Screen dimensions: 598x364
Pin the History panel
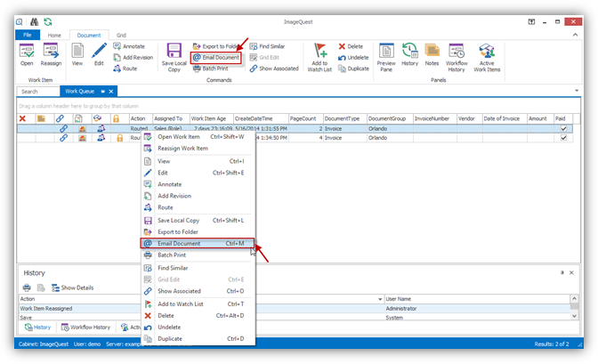(562, 272)
